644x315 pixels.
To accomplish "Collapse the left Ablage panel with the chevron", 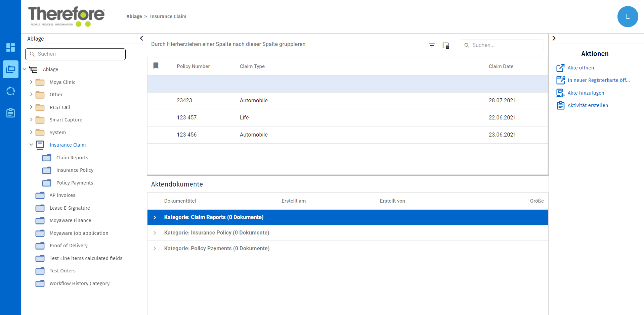I will click(x=141, y=38).
